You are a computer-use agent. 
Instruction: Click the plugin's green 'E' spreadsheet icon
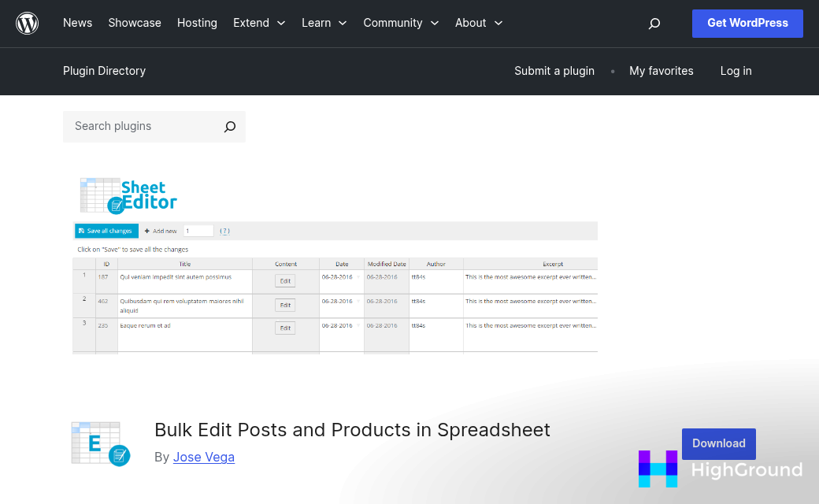(100, 443)
